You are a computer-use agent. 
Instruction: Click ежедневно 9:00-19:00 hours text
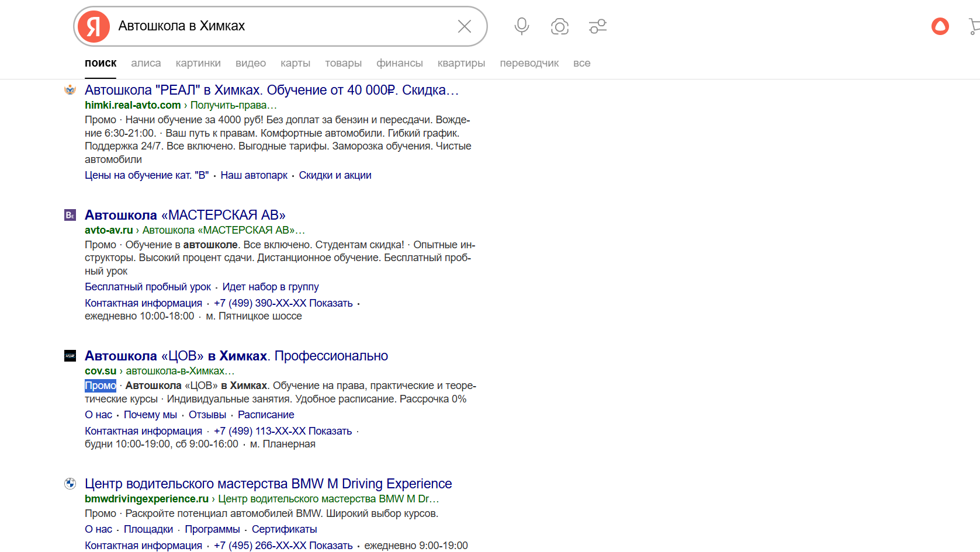416,546
